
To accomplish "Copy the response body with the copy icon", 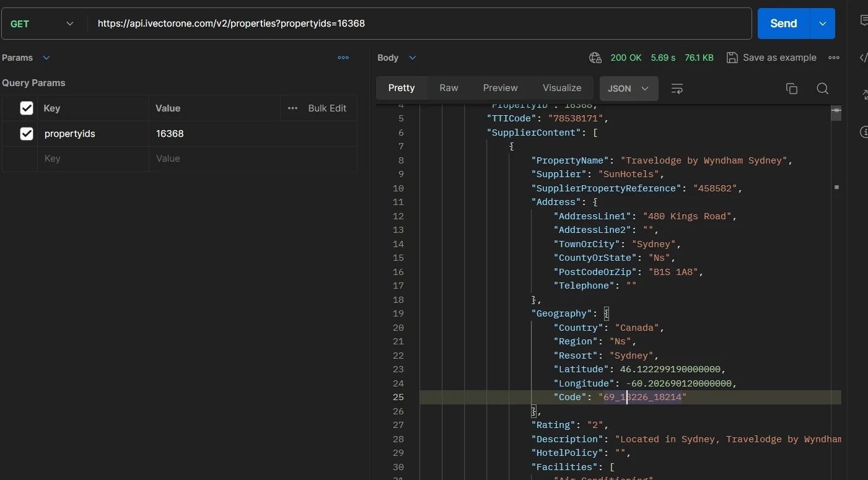I will 791,89.
